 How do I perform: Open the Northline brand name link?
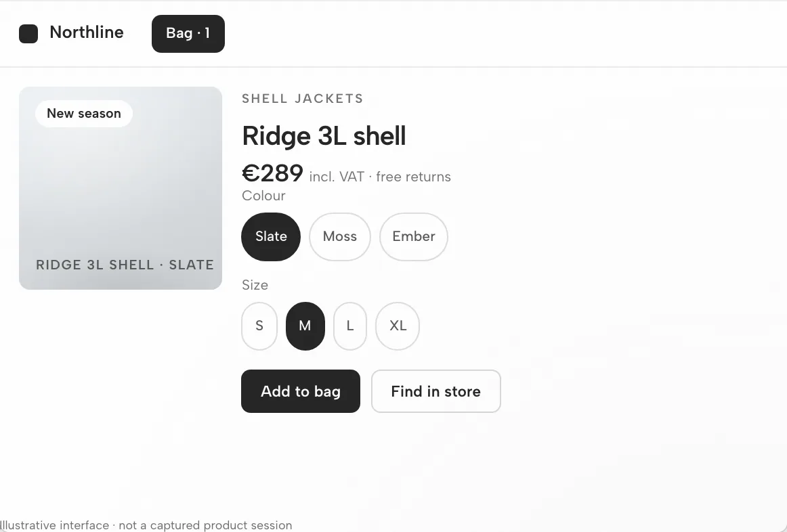86,32
